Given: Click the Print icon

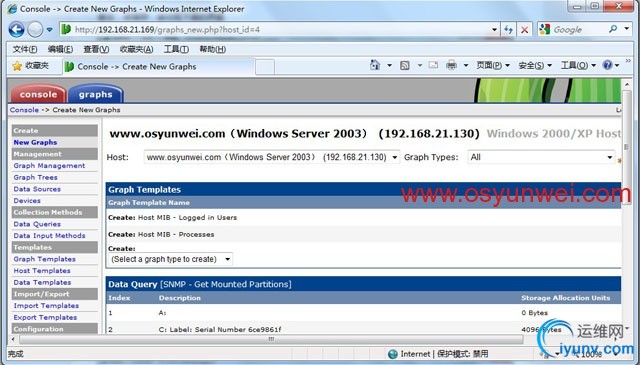Looking at the screenshot, I should coord(451,65).
